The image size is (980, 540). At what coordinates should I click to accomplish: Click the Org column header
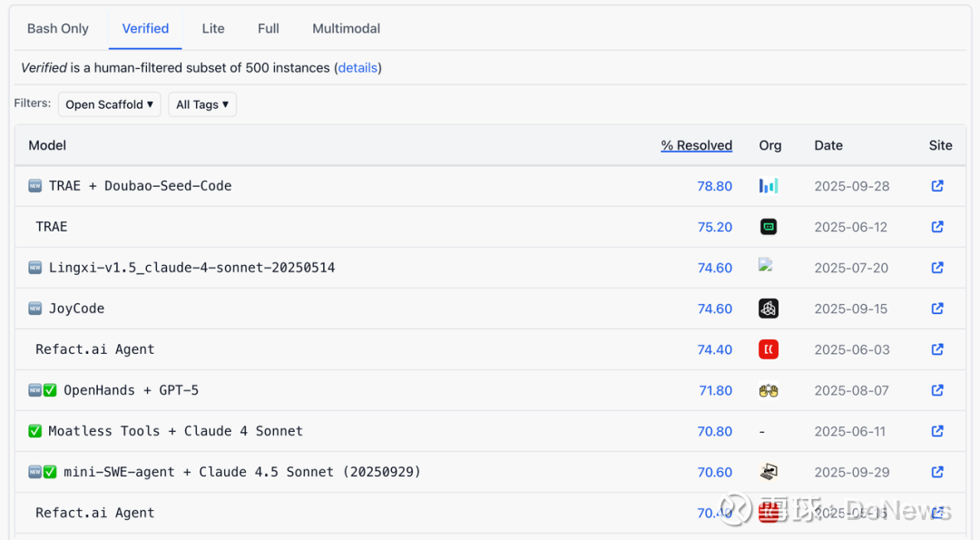[x=770, y=145]
